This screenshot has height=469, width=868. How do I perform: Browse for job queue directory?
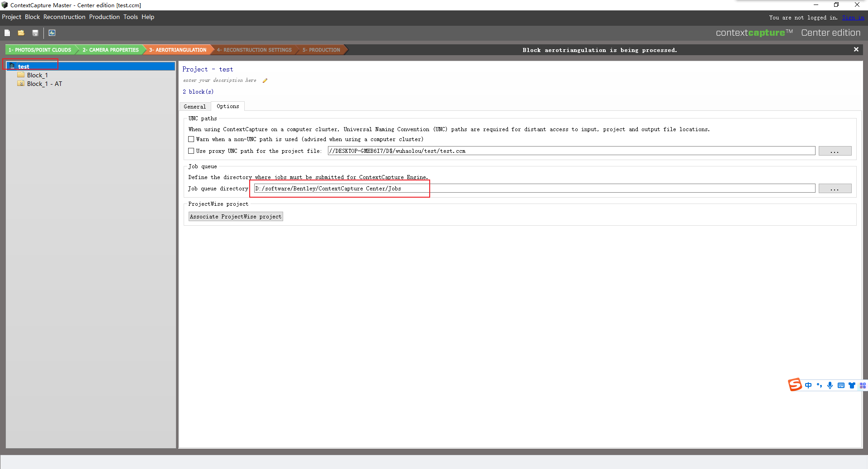tap(835, 189)
